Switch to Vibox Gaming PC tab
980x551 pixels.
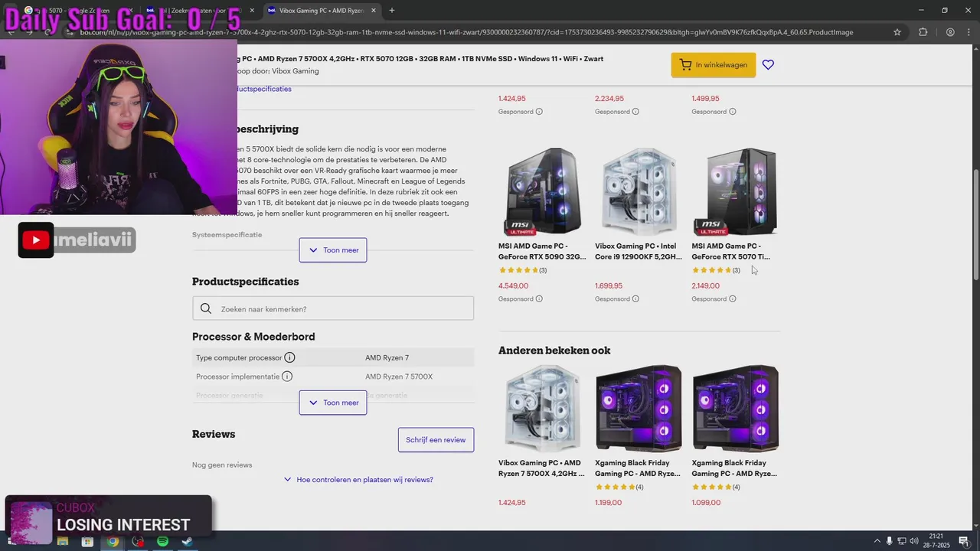[322, 11]
